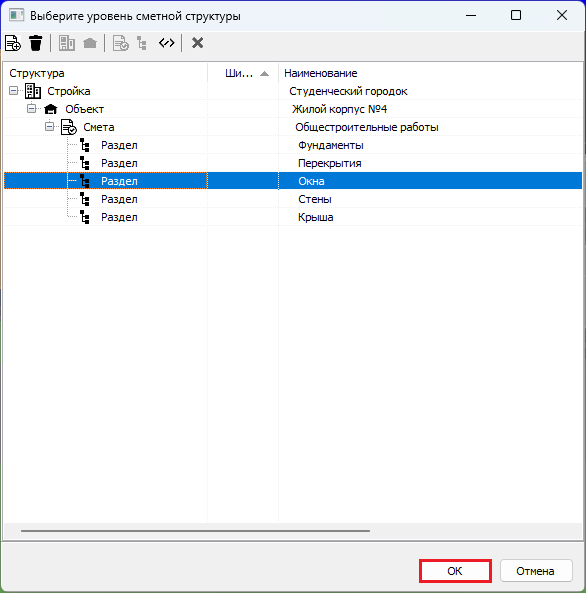
Task: Collapse the Объект tree node
Action: [31, 109]
